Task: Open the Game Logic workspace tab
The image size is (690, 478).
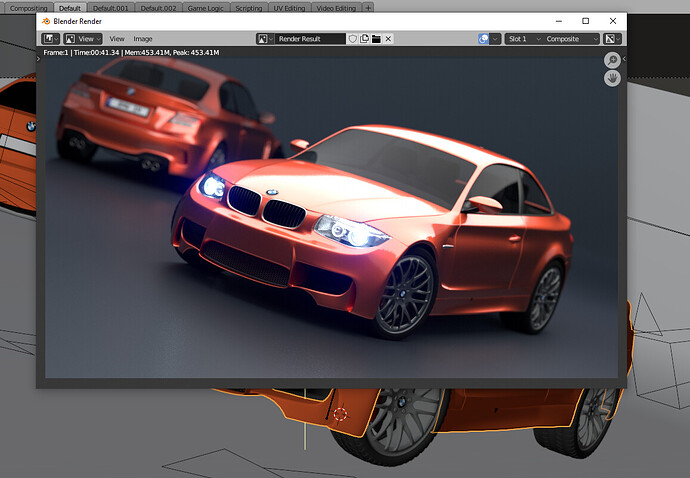Action: 206,8
